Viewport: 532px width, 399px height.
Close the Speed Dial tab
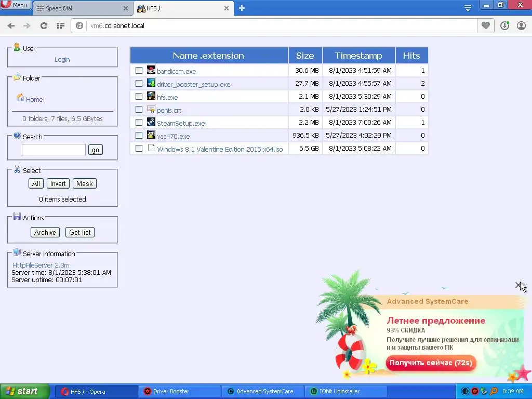(126, 8)
